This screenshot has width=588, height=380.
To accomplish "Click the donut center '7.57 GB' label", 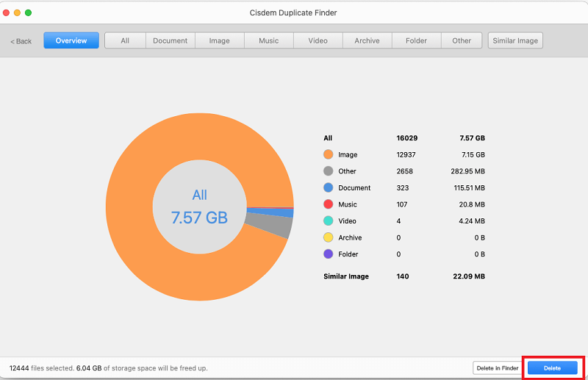I will tap(199, 218).
